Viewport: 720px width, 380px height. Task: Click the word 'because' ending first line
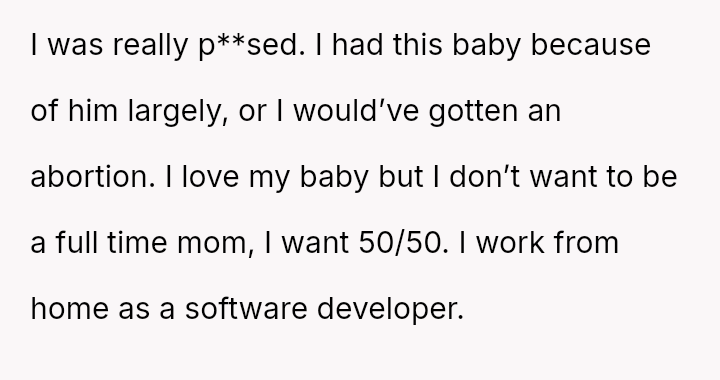point(591,45)
